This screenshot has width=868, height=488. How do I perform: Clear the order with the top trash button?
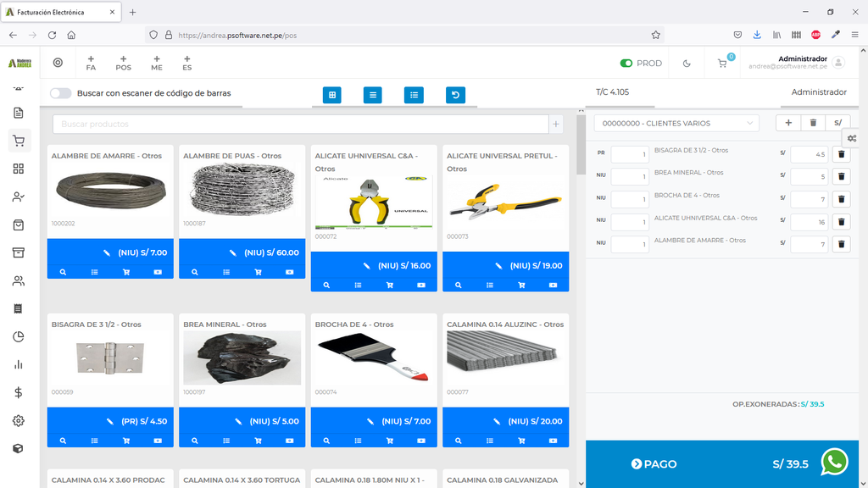(x=813, y=123)
